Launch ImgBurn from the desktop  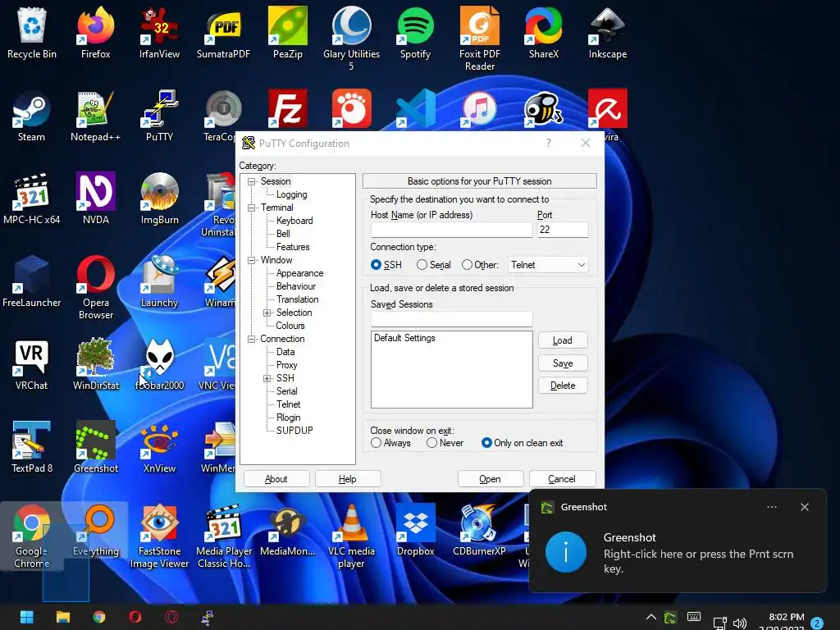pos(159,199)
